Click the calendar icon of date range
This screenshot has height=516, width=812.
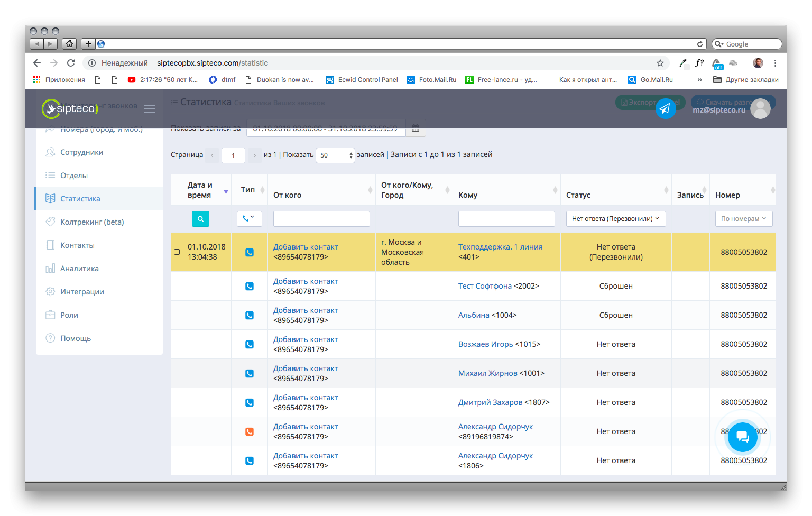tap(416, 128)
